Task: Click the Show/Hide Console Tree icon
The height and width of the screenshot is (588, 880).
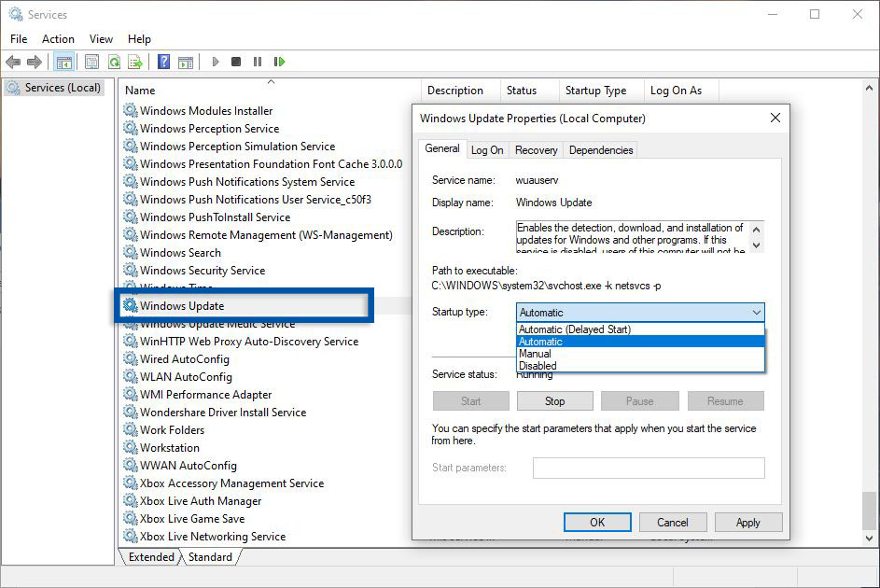Action: tap(63, 62)
